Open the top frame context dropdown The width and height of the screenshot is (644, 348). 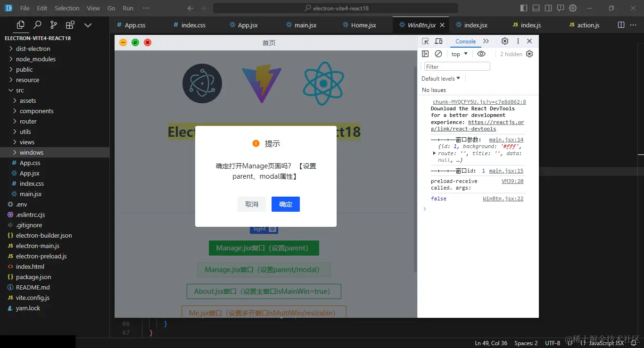point(457,53)
